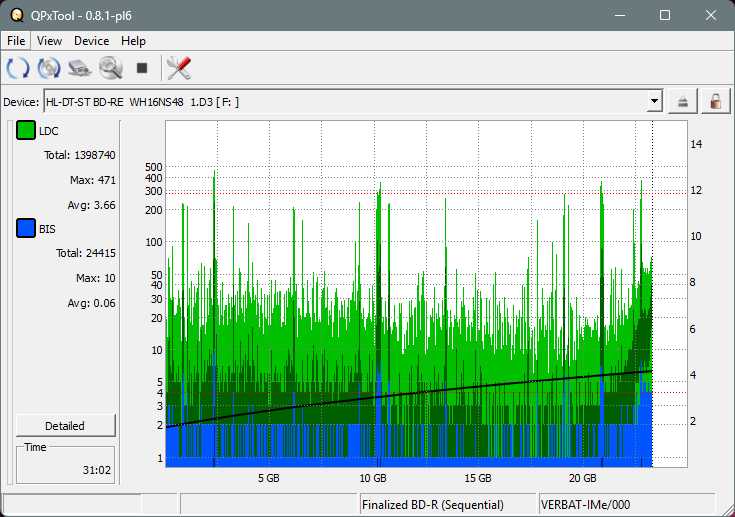Click the LDC Max: 471 value
735x517 pixels.
(93, 180)
